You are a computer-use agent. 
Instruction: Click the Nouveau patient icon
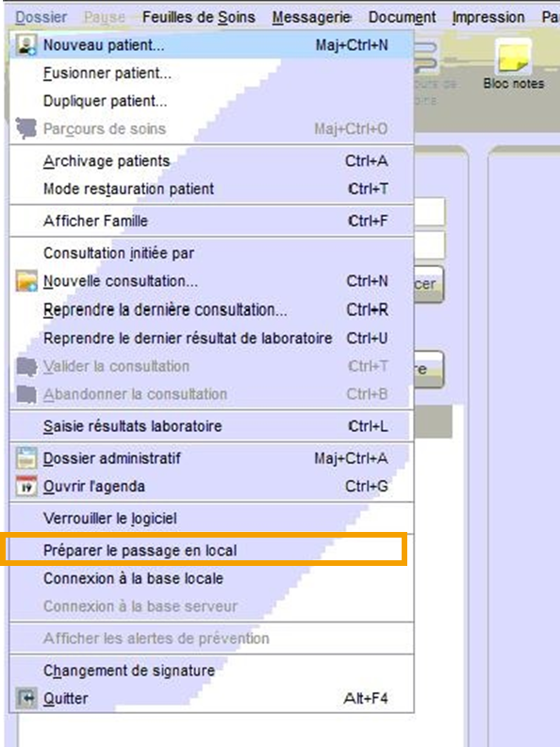(x=25, y=45)
